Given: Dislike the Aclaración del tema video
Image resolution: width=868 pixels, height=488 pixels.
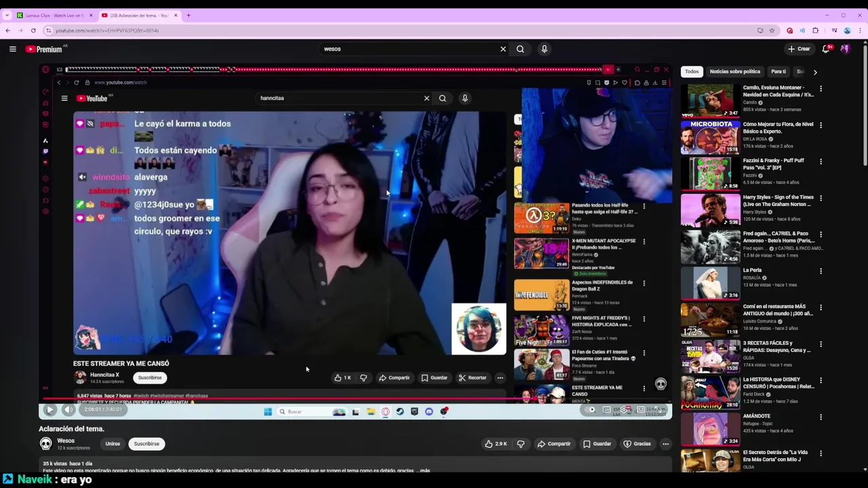Looking at the screenshot, I should point(521,444).
